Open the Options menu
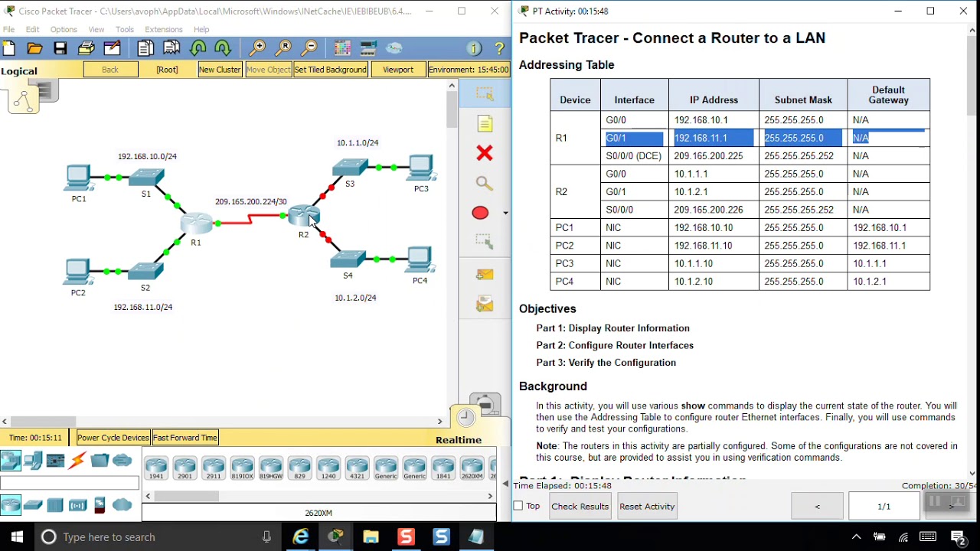 coord(64,29)
